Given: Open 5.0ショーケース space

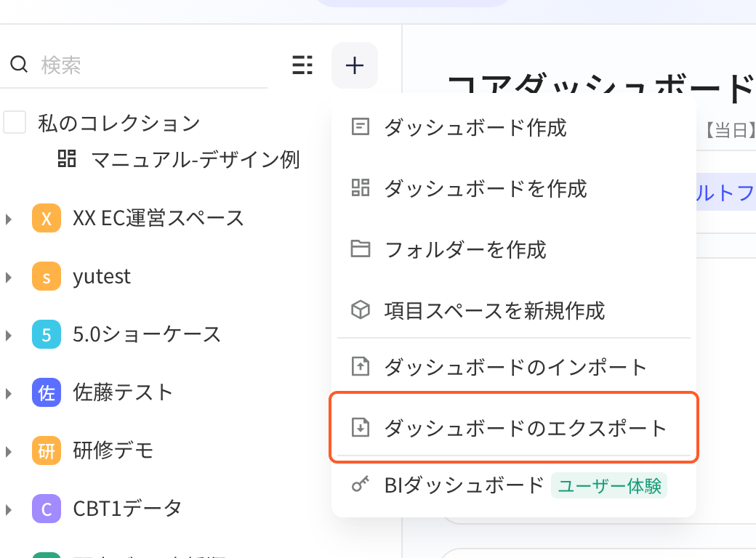Looking at the screenshot, I should tap(147, 334).
